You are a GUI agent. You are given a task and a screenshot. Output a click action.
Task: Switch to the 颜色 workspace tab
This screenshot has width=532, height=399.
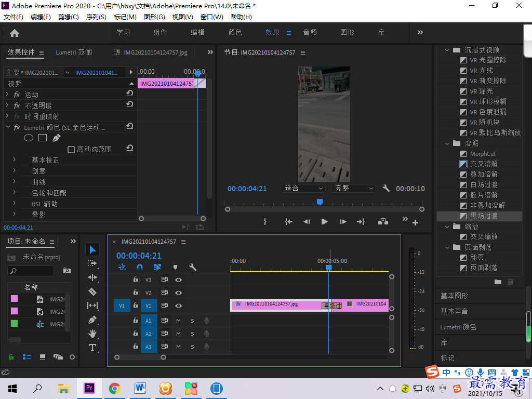point(235,33)
